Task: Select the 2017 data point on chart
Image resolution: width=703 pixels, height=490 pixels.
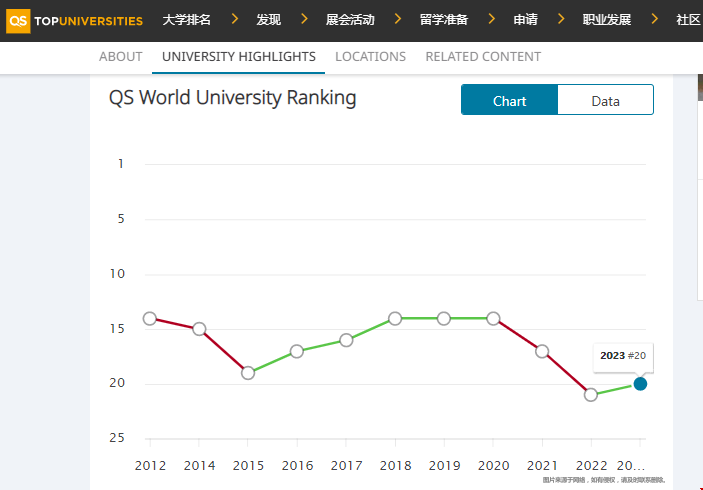Action: (346, 340)
